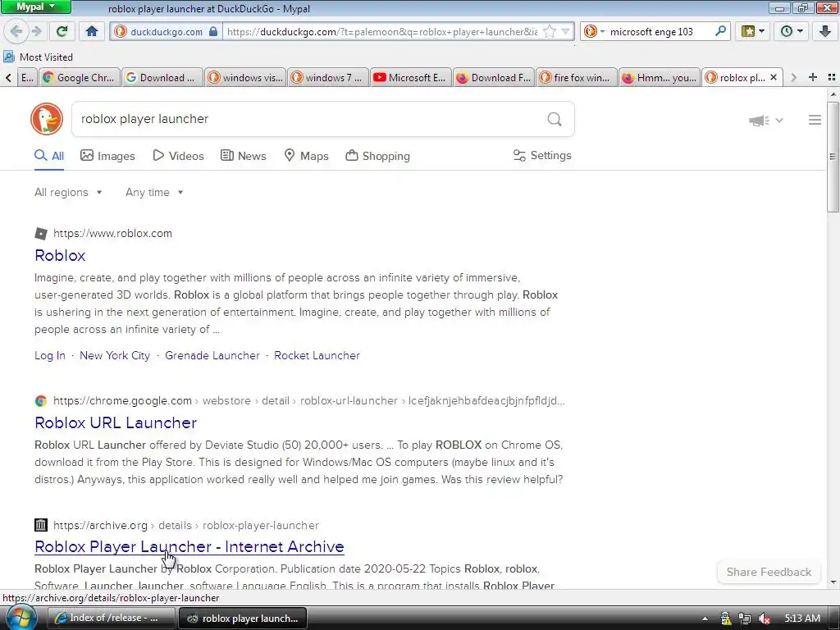Screen dimensions: 840x630
Task: Click the lock icon in the address bar
Action: click(213, 31)
